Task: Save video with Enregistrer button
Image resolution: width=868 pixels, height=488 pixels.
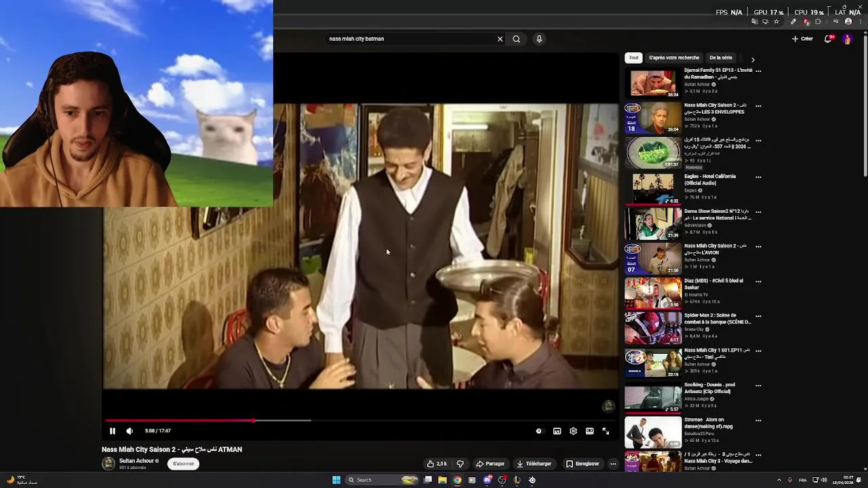Action: 583,464
